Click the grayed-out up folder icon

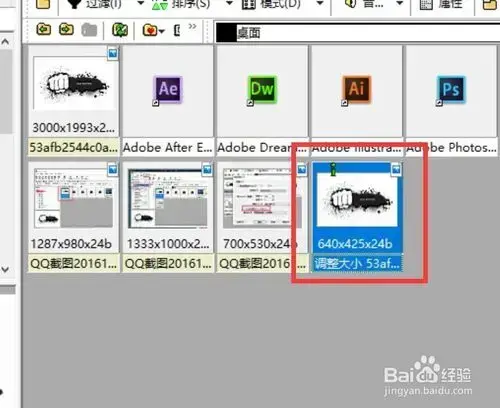coord(89,30)
